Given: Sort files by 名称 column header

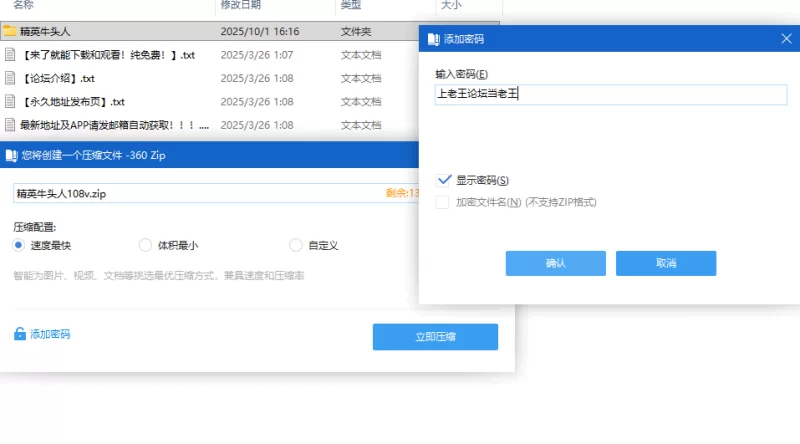Looking at the screenshot, I should [24, 5].
